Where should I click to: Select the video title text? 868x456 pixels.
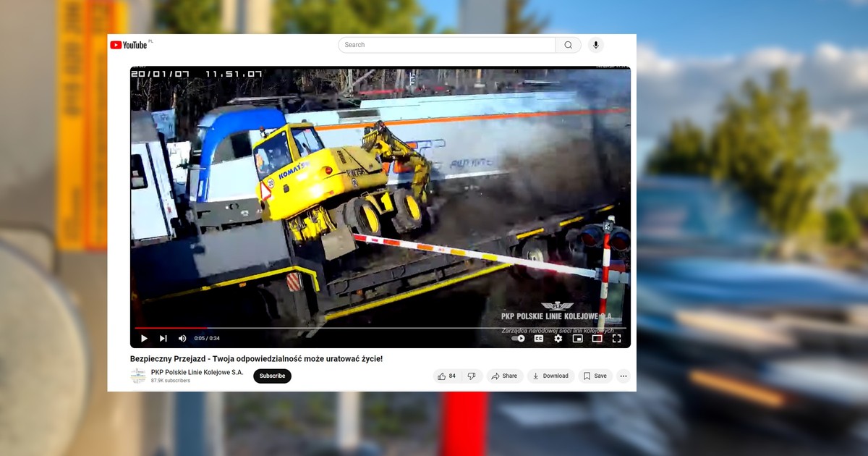257,359
